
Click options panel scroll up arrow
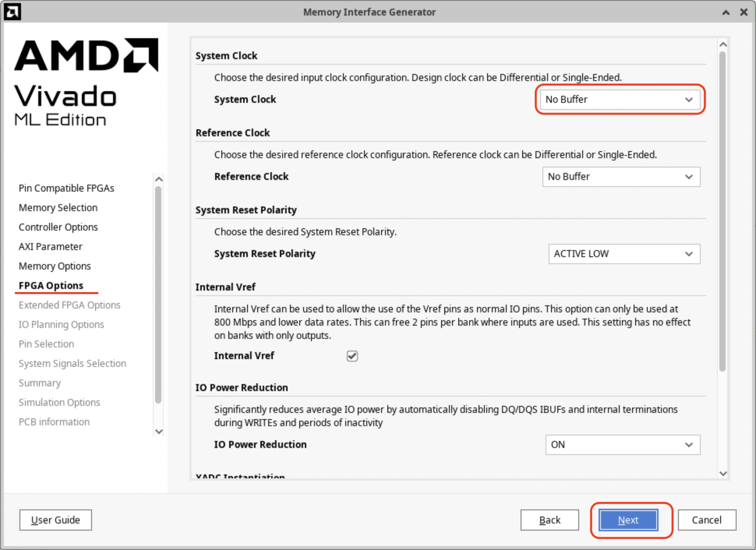(x=723, y=45)
